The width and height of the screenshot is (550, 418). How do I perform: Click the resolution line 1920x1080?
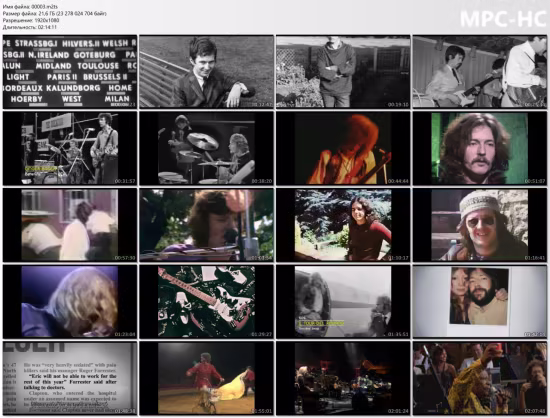31,20
